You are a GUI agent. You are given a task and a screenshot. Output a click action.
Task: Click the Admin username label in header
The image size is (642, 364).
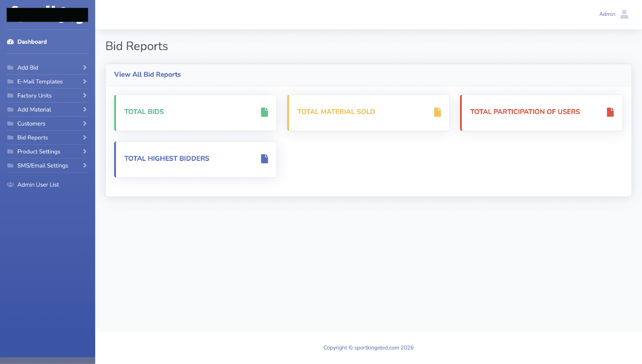[607, 14]
